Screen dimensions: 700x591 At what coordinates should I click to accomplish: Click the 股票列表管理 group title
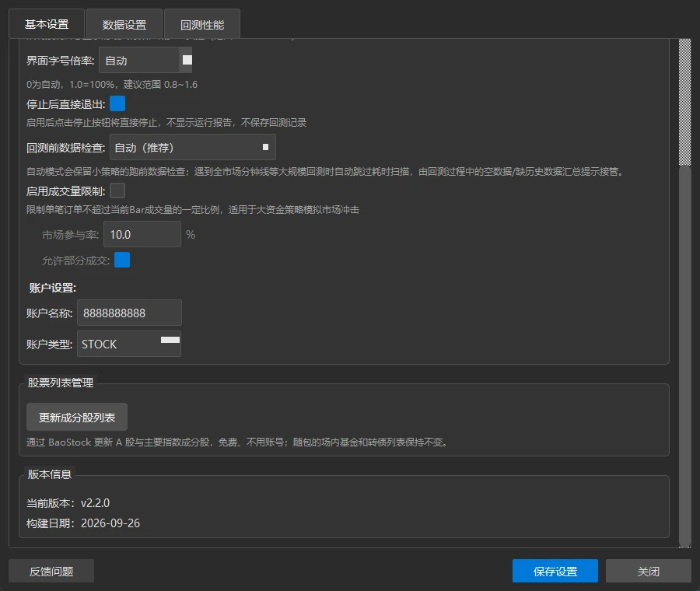coord(60,383)
